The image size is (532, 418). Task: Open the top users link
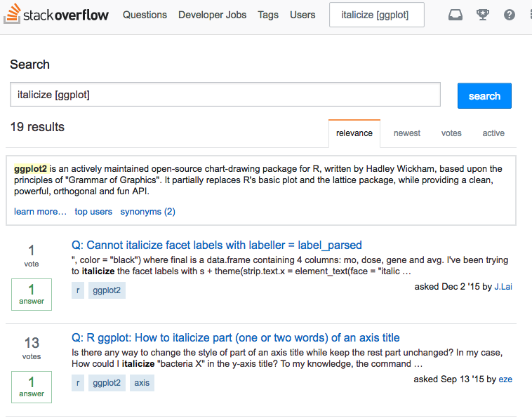click(93, 211)
